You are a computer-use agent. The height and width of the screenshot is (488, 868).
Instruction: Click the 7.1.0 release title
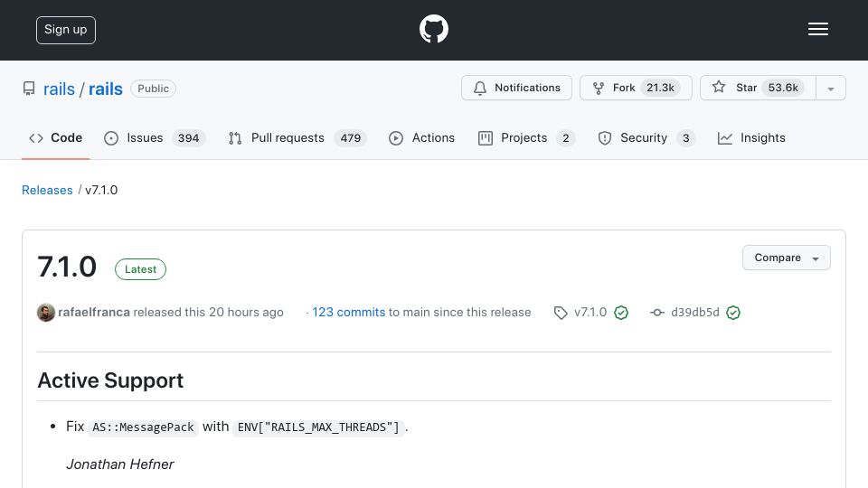(67, 267)
